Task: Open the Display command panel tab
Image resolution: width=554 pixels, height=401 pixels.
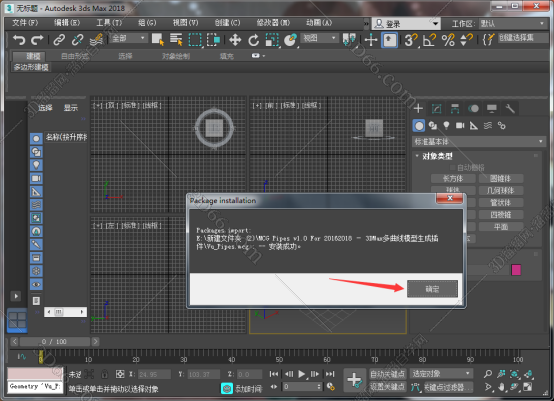Action: point(492,108)
